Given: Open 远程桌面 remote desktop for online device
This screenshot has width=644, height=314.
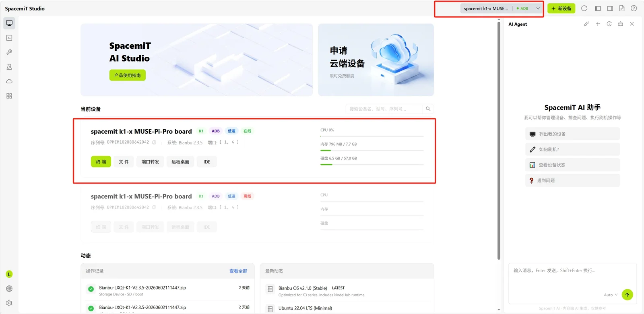Looking at the screenshot, I should (x=180, y=162).
